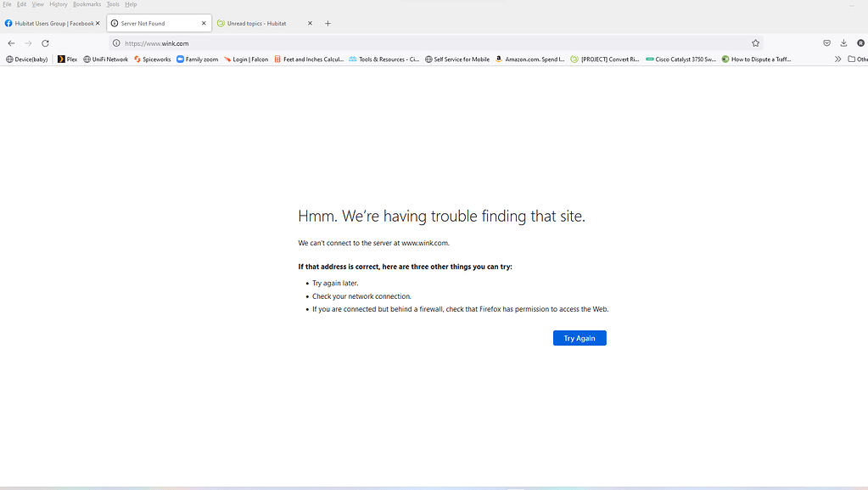Click the firewall permission bullet text

tap(460, 309)
